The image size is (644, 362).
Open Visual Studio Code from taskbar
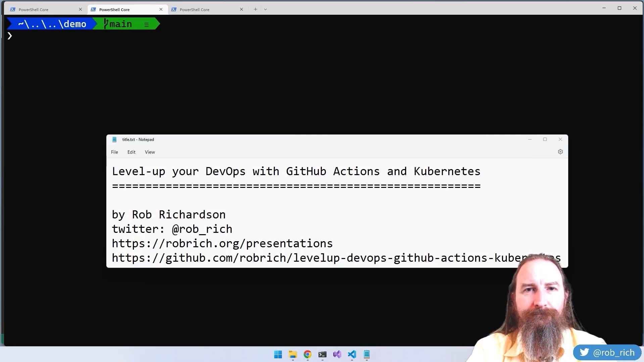[x=352, y=354]
